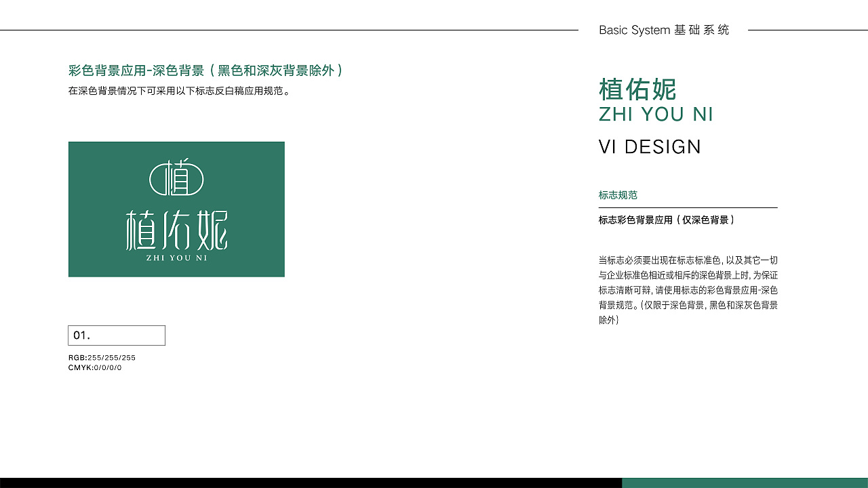Screen dimensions: 868x488
Task: Click the green bar at the bottom right
Action: tap(745, 483)
